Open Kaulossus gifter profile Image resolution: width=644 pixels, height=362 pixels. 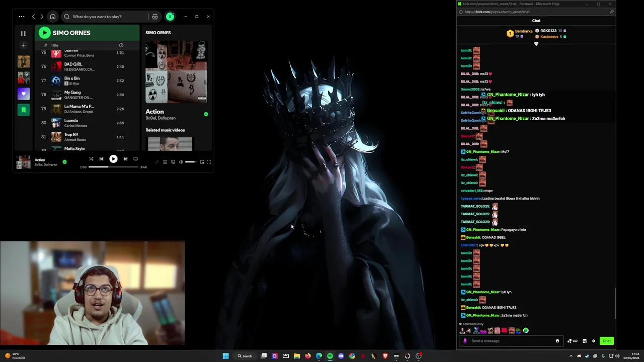click(549, 37)
